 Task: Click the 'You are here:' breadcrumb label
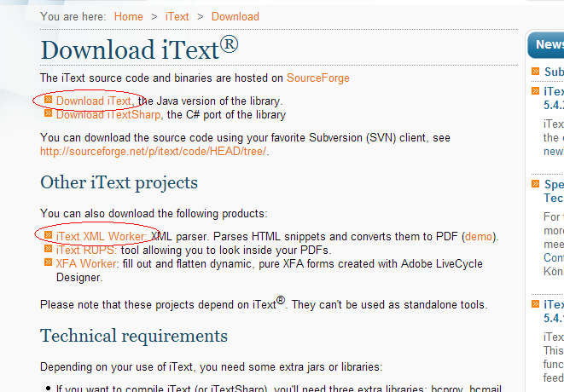pos(73,16)
